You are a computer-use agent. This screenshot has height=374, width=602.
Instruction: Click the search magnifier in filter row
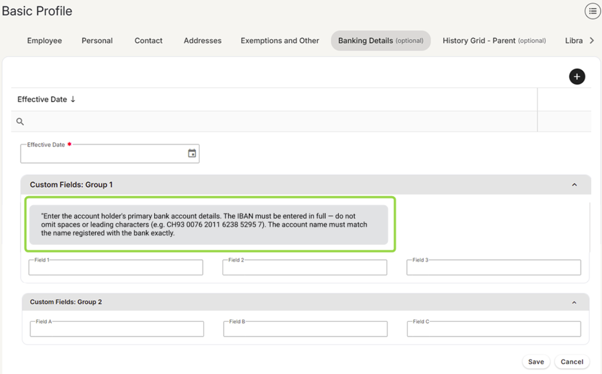20,122
